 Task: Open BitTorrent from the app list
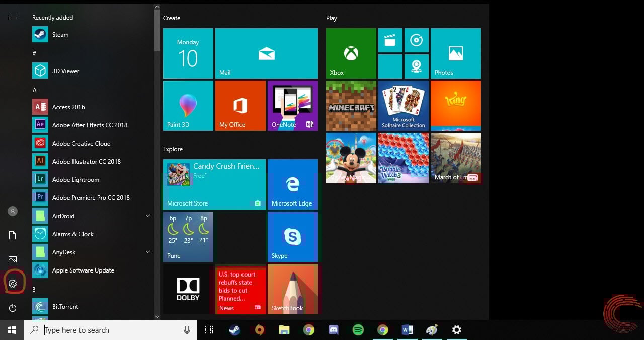(x=91, y=307)
